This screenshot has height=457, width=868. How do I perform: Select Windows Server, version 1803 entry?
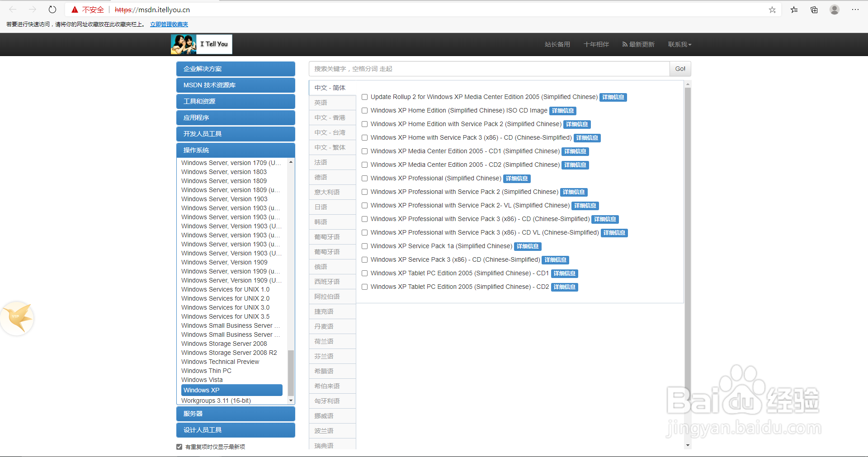pos(224,172)
